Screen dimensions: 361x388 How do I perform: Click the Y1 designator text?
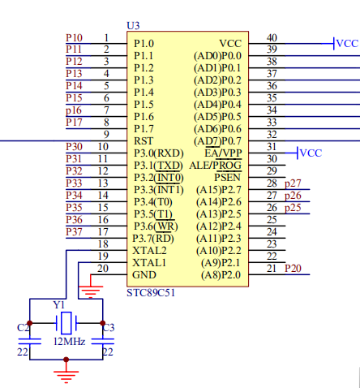tap(59, 305)
